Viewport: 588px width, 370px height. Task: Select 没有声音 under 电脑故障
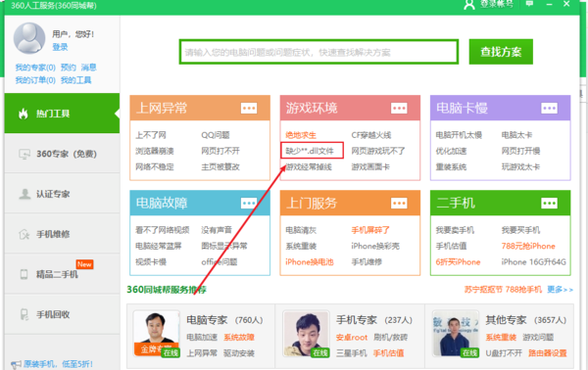click(x=217, y=230)
